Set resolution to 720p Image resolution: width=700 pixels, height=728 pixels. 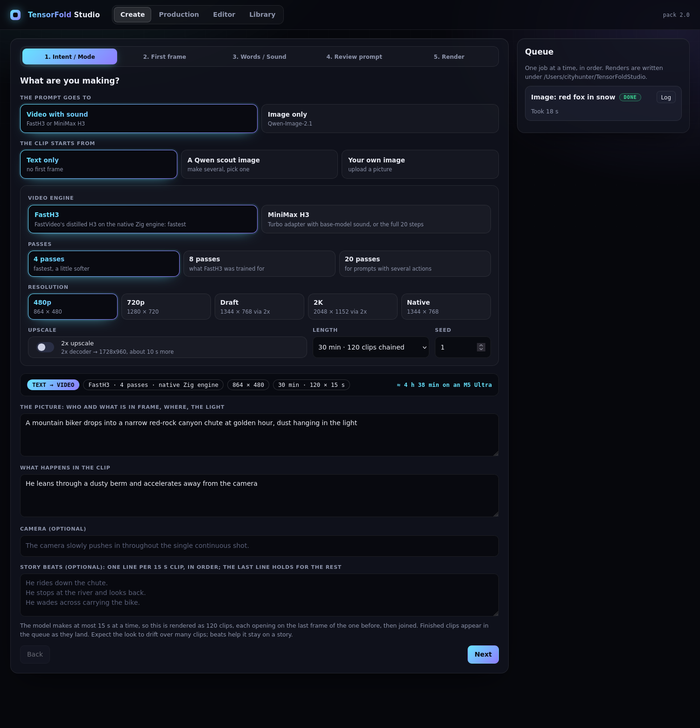click(166, 307)
